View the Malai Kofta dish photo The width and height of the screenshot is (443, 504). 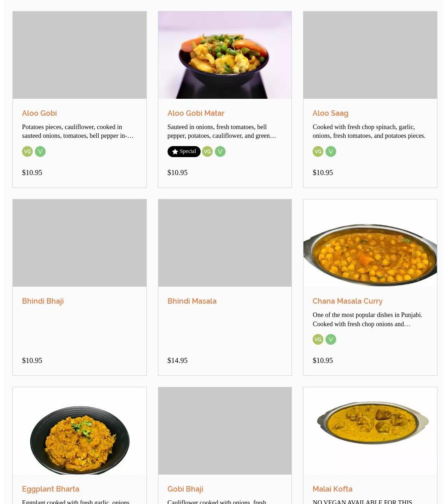[x=370, y=430]
